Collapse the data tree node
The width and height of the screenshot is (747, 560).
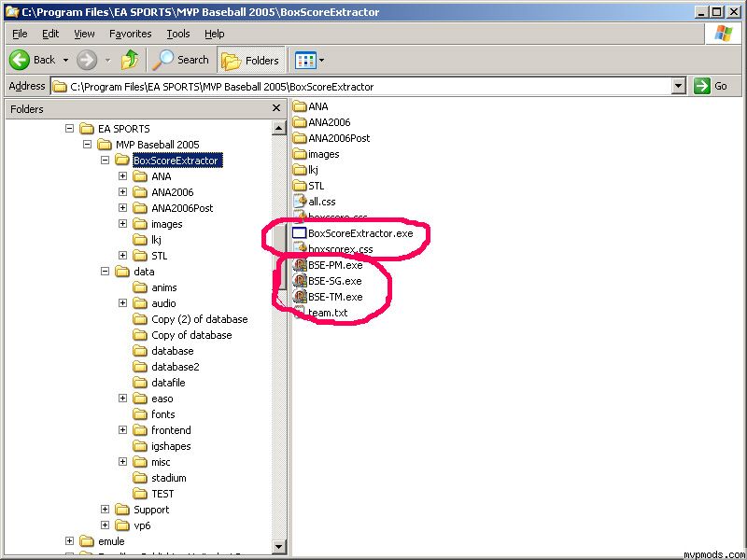coord(105,272)
